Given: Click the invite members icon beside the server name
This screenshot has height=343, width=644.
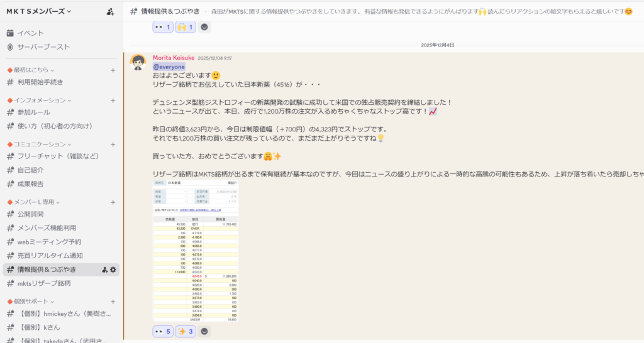Looking at the screenshot, I should 111,11.
